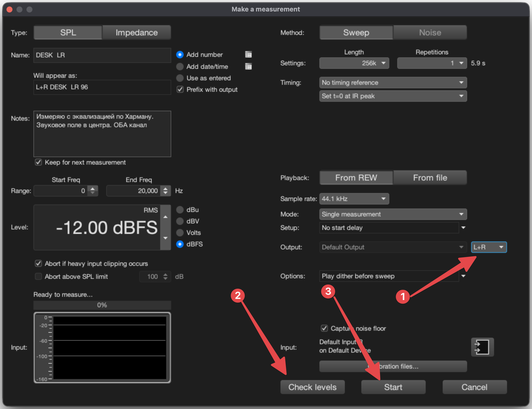This screenshot has width=532, height=409.
Task: Click the End Freq stepper arrows
Action: (x=165, y=191)
